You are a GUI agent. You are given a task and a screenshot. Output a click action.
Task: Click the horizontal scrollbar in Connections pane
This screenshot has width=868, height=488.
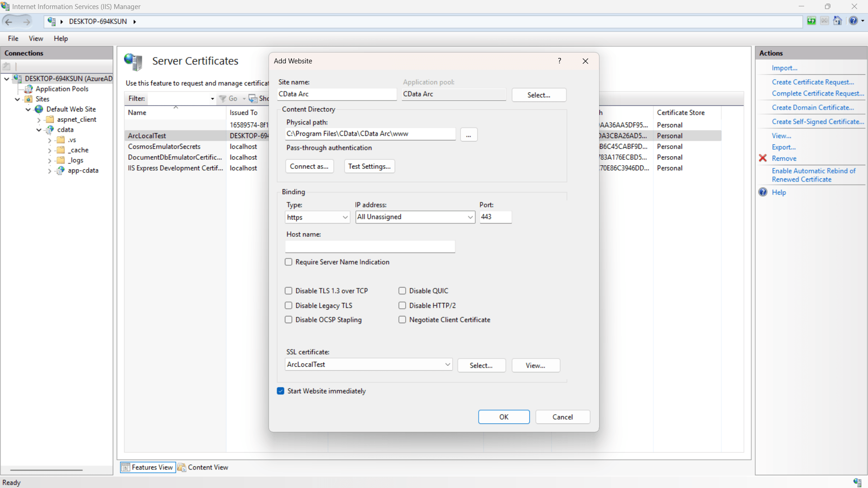pos(46,470)
